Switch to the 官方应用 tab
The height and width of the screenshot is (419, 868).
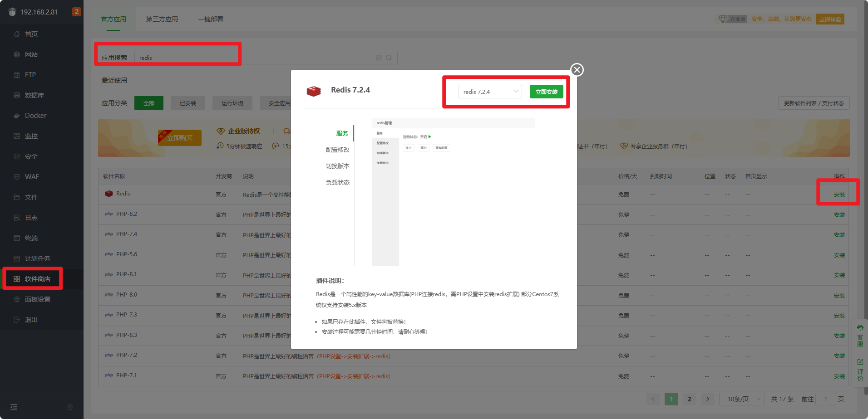tap(113, 19)
